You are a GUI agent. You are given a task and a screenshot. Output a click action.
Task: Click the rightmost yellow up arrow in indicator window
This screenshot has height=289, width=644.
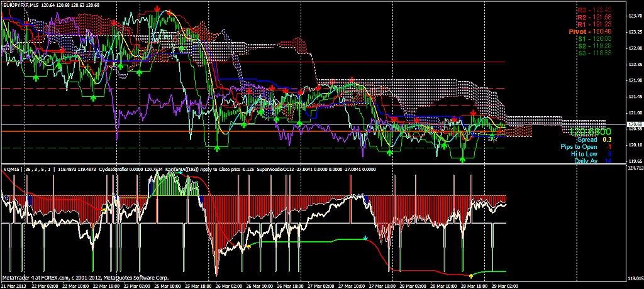(x=472, y=275)
